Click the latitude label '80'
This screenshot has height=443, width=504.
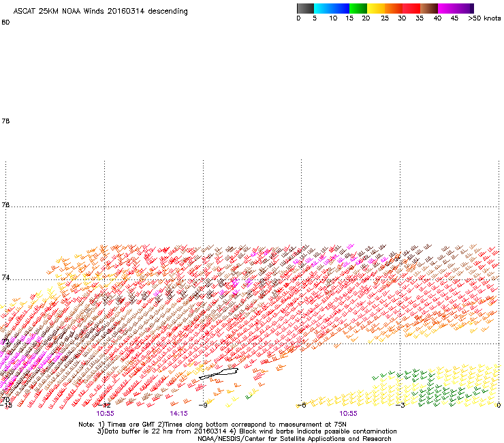pos(5,22)
